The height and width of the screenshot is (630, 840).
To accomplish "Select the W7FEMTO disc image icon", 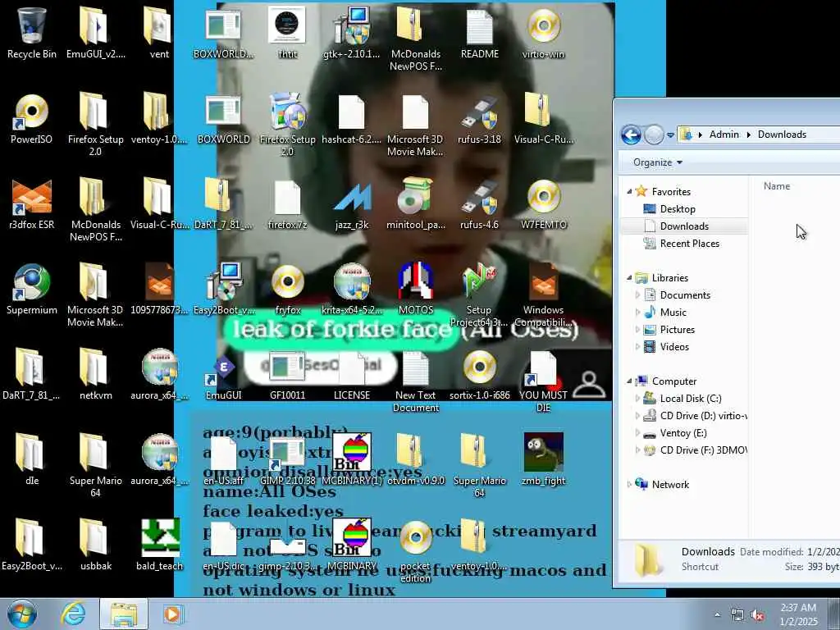I will click(x=543, y=204).
